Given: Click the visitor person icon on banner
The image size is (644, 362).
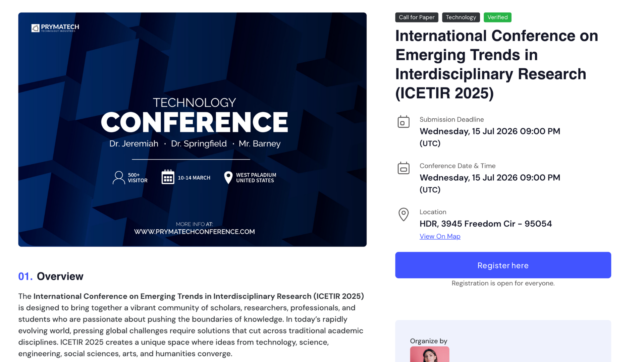Looking at the screenshot, I should point(118,178).
